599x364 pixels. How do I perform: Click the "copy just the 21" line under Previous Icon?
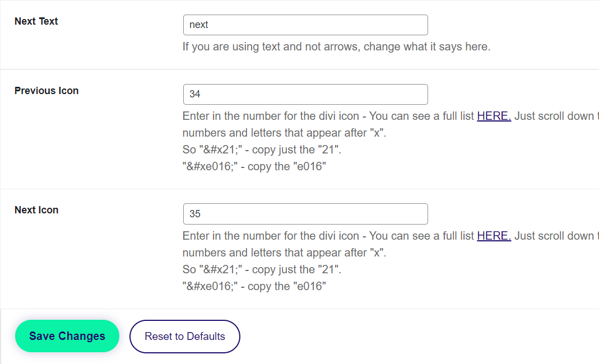[262, 150]
